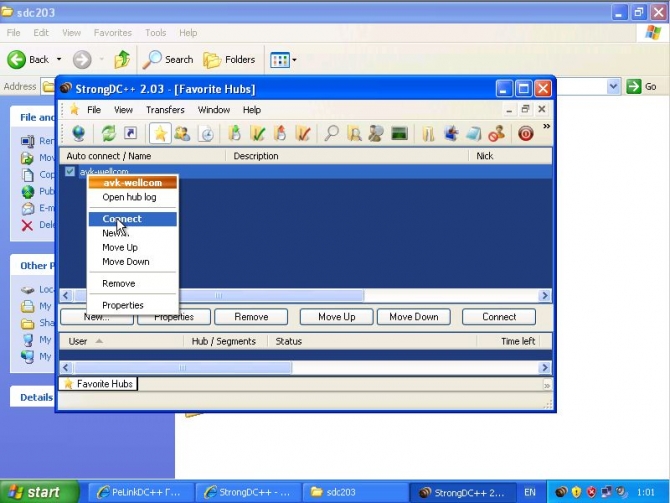This screenshot has width=670, height=503.
Task: Toggle the Favorite Hubs star toolbar icon
Action: coord(160,134)
